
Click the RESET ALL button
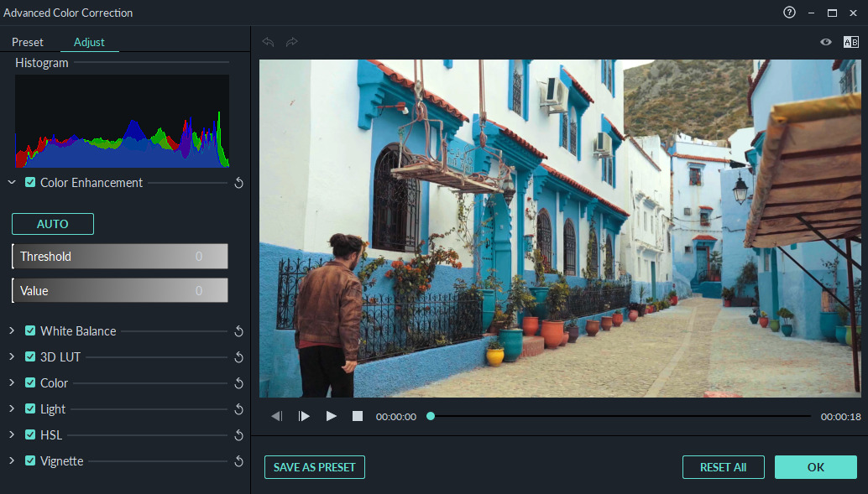(x=723, y=467)
